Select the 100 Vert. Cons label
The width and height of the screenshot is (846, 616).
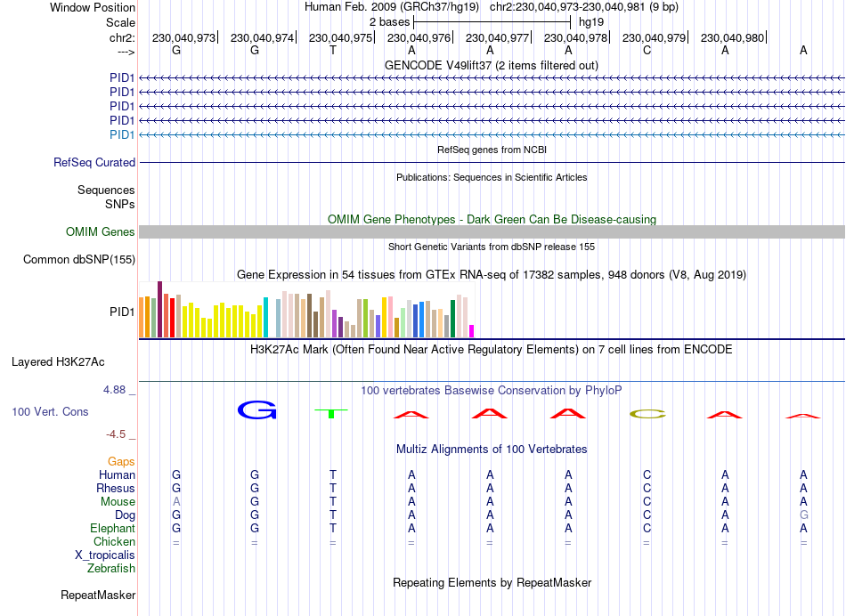[50, 411]
